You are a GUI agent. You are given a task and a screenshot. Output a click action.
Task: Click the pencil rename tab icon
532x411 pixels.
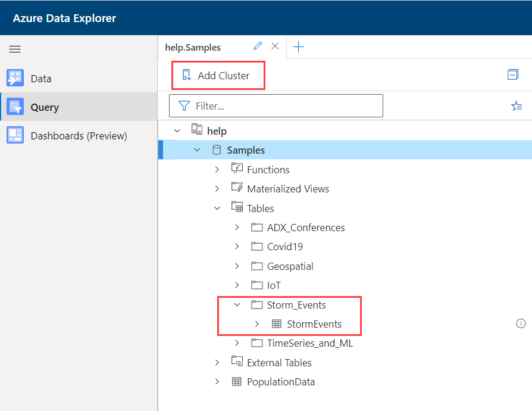coord(258,46)
